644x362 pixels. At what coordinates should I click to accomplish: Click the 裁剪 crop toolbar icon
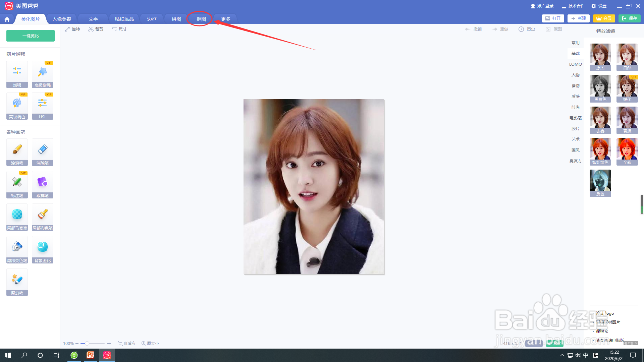[x=91, y=29]
